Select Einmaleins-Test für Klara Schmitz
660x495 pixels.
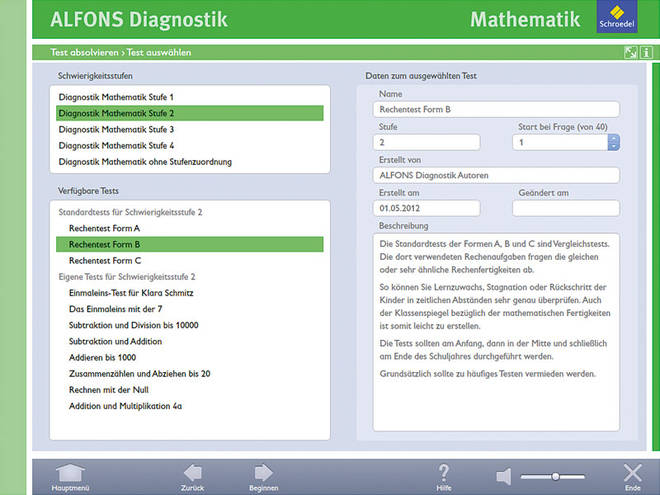tap(190, 293)
